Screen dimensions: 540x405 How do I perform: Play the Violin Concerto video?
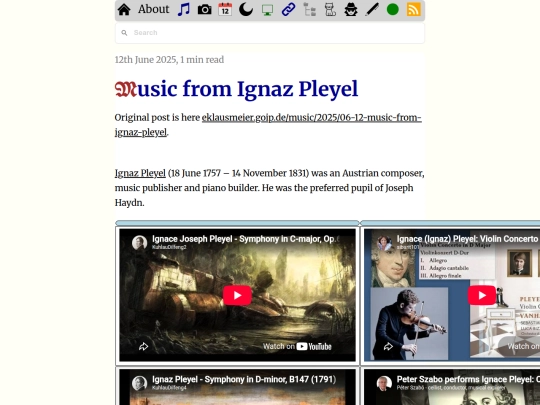482,295
